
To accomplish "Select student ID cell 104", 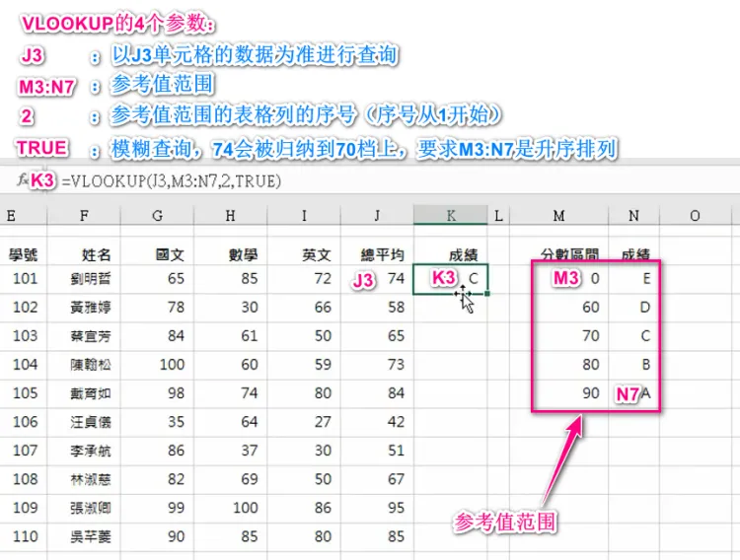I will click(25, 364).
